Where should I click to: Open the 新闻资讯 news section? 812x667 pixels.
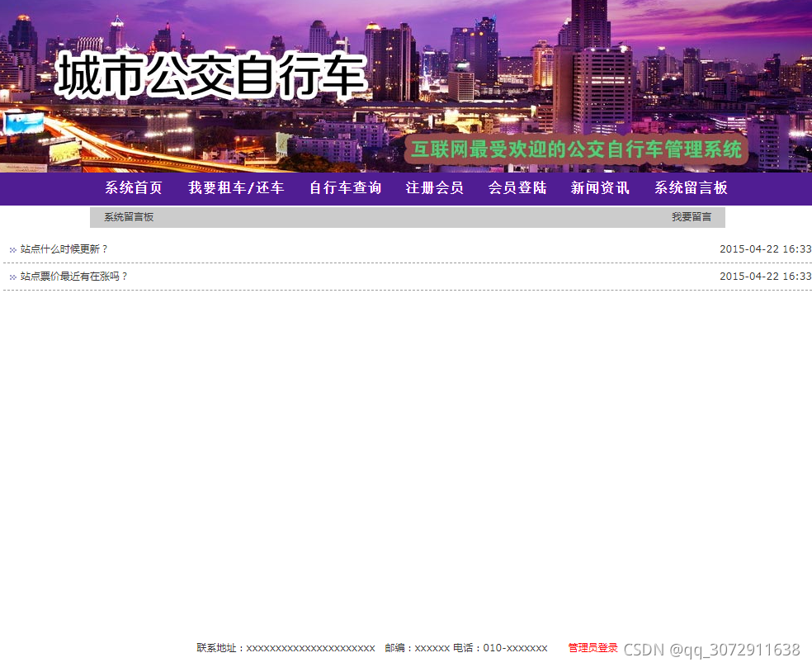point(599,188)
